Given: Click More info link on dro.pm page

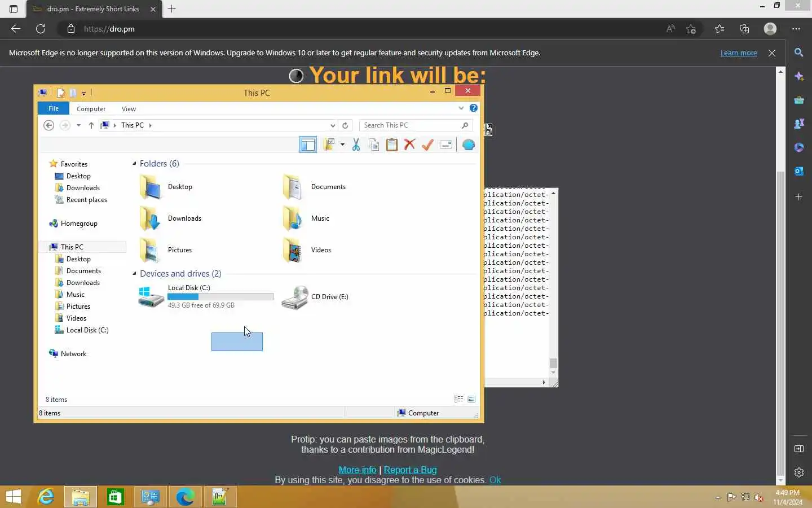Looking at the screenshot, I should 358,470.
